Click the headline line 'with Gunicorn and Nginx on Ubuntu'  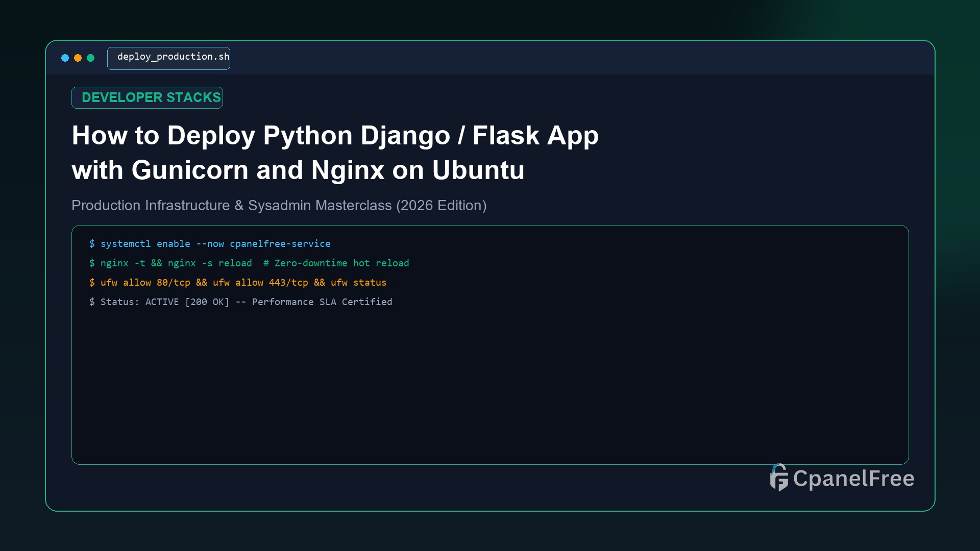click(x=298, y=170)
